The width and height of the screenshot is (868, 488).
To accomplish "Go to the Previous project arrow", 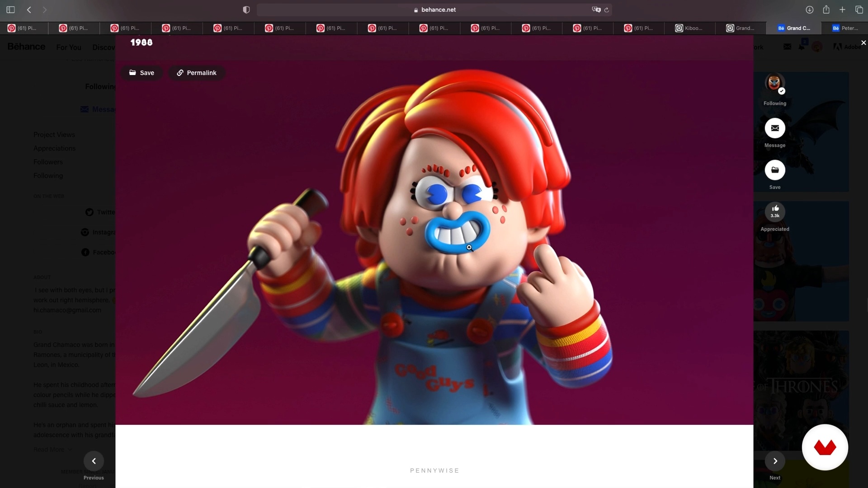I will (94, 461).
